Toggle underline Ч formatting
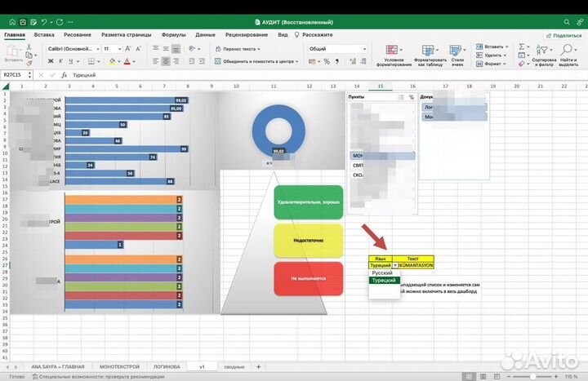The height and width of the screenshot is (381, 588). pyautogui.click(x=70, y=61)
